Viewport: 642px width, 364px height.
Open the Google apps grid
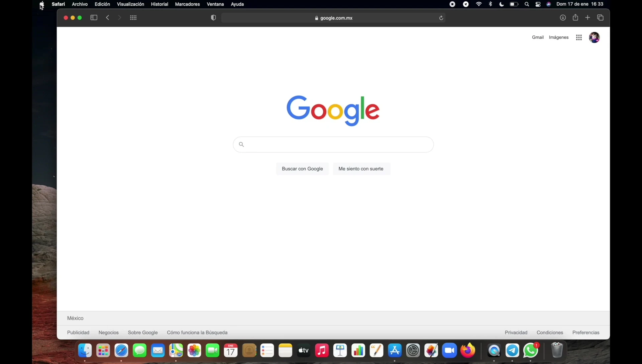(579, 37)
